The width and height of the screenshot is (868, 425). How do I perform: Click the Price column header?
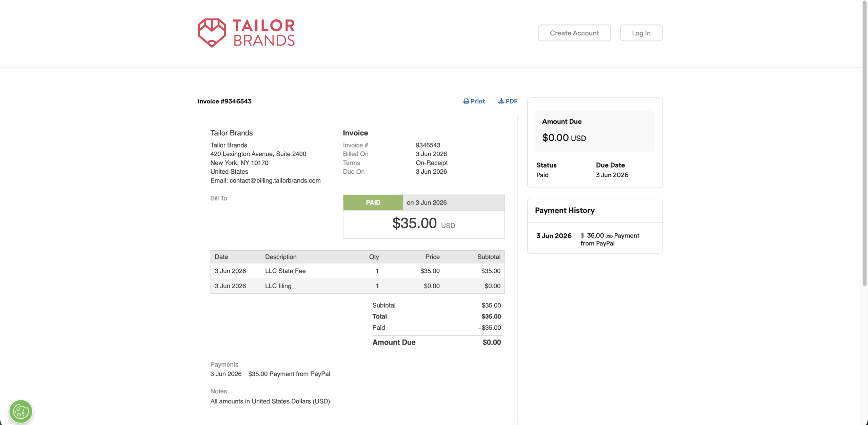[x=432, y=257]
